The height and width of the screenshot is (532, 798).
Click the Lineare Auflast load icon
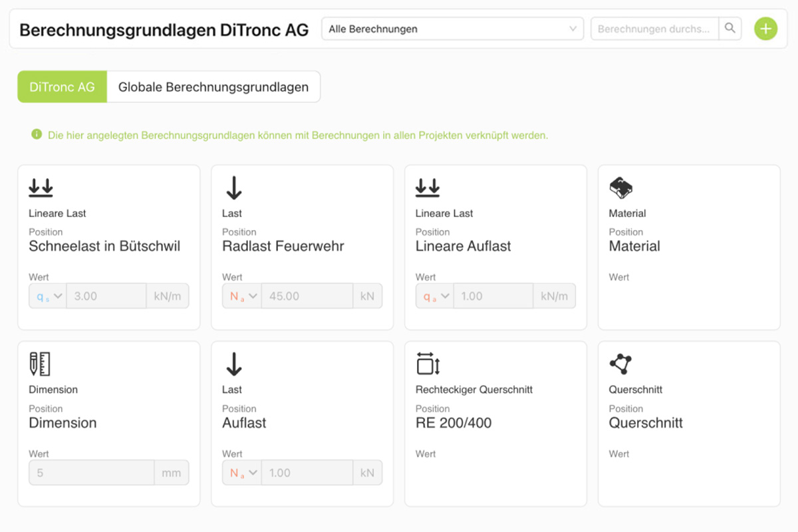[428, 188]
